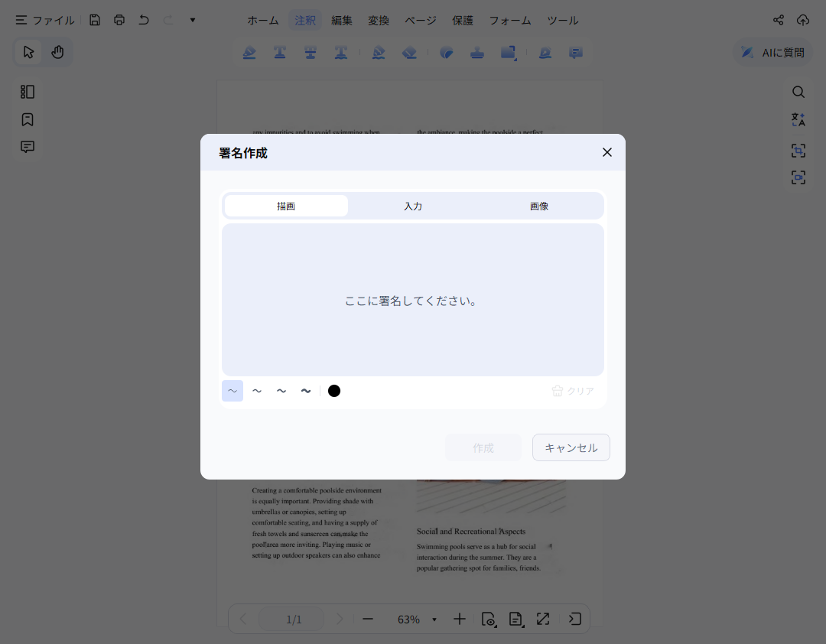Screen dimensions: 826x644
Task: Open the zoom percentage dropdown
Action: 434,620
